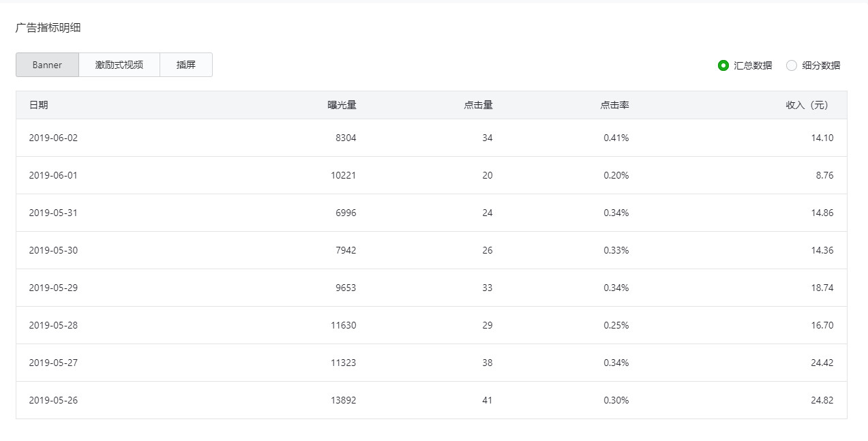
Task: Click the 2019-05-28 date cell
Action: point(53,325)
